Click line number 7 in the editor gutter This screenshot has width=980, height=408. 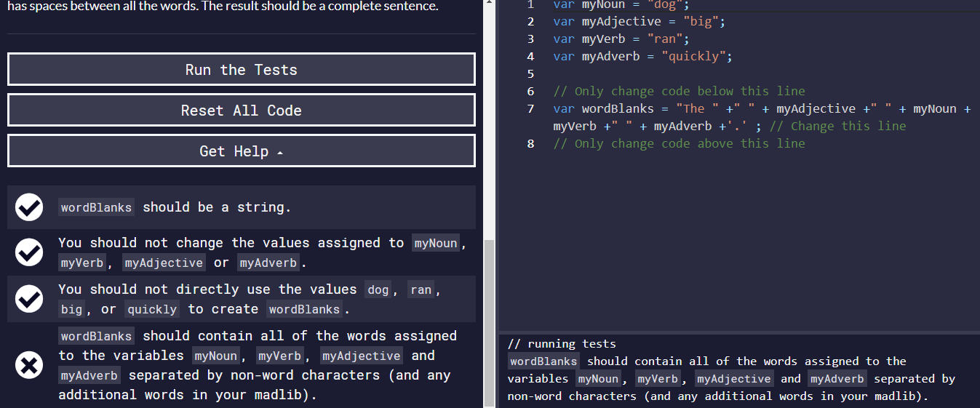(x=530, y=109)
